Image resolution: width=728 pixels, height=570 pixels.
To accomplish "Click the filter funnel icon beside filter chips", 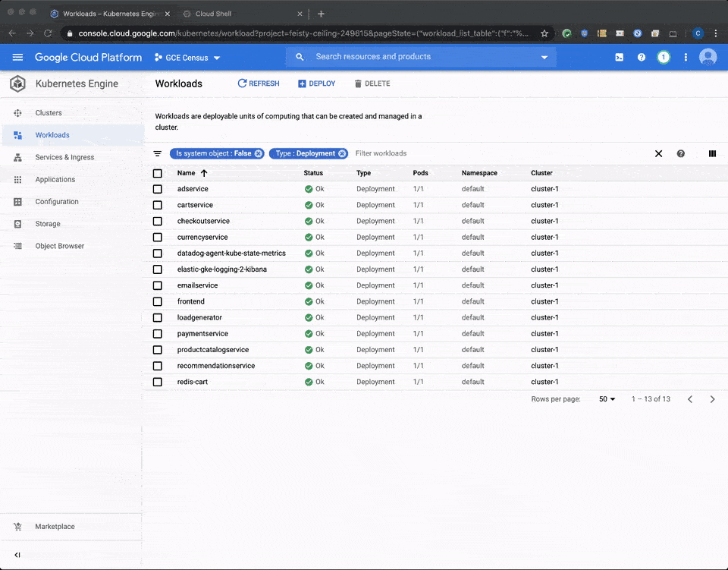I will coord(157,153).
